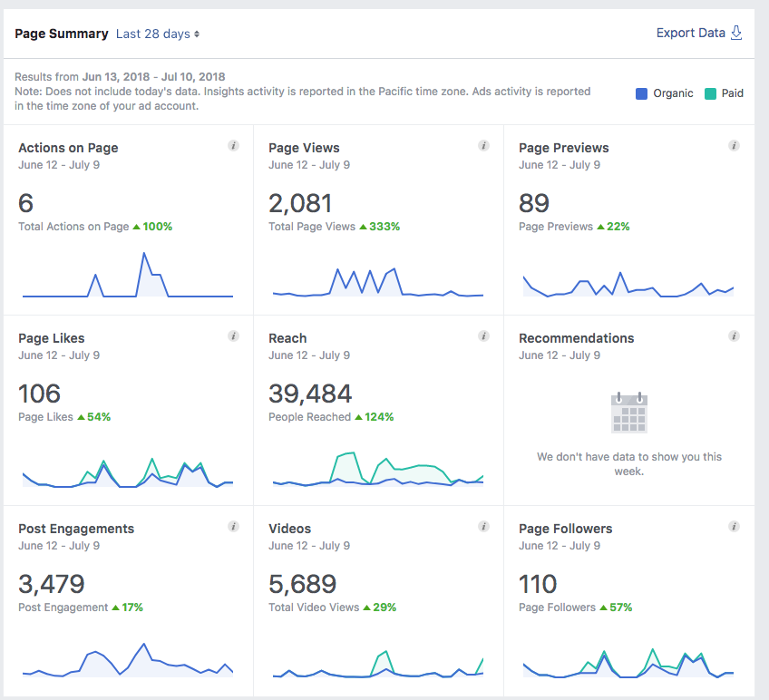Click the info icon on Page Previews card

(x=734, y=146)
